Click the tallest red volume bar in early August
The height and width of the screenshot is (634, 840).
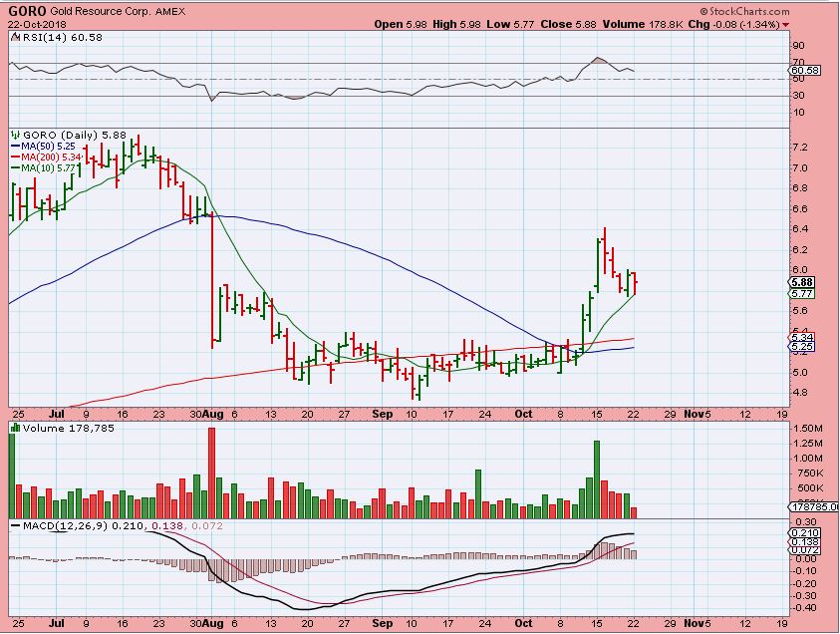(211, 473)
